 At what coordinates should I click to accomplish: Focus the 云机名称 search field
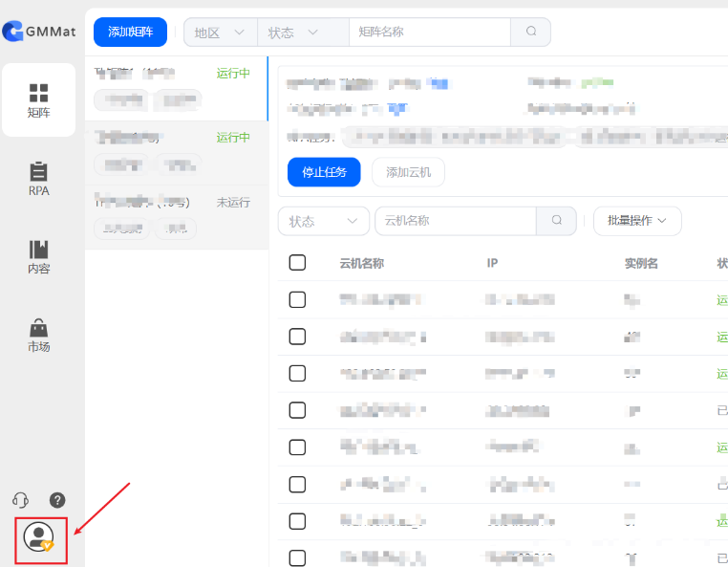pos(456,220)
